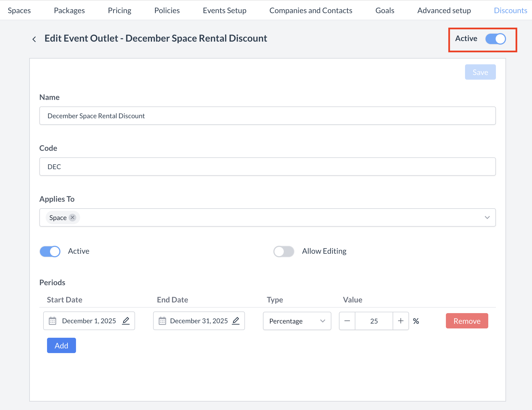Image resolution: width=532 pixels, height=410 pixels.
Task: Switch to the Events Setup tab
Action: (224, 10)
